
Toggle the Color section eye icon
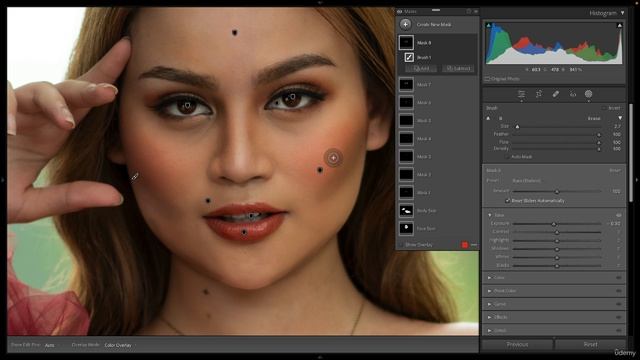619,278
